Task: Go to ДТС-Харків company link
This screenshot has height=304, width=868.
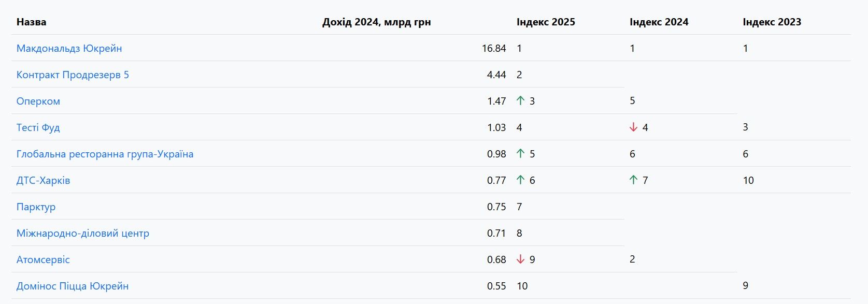Action: (43, 180)
